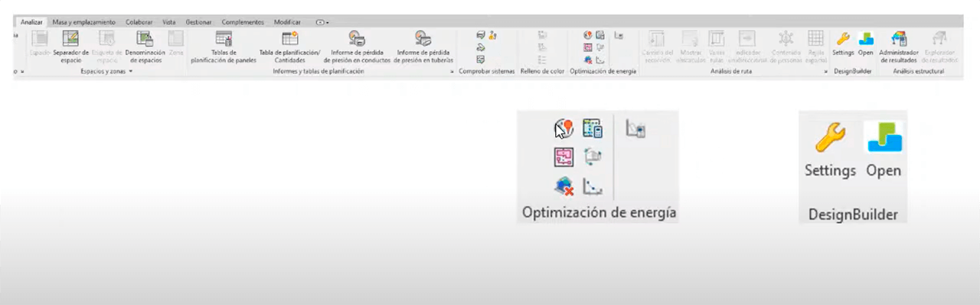
Task: Click the small ribbon pink floor-plan icon in Optimización de energía
Action: pyautogui.click(x=588, y=47)
